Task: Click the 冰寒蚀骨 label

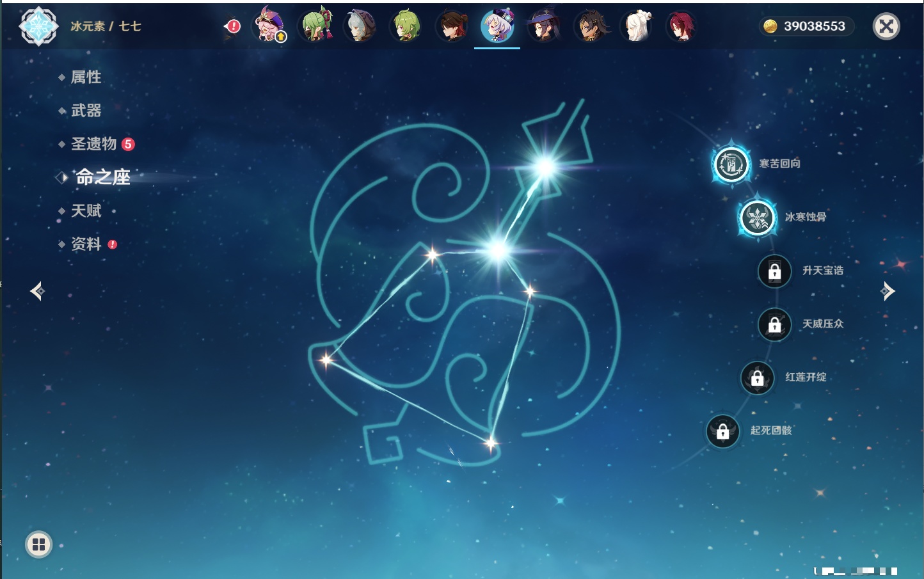Action: [x=806, y=217]
